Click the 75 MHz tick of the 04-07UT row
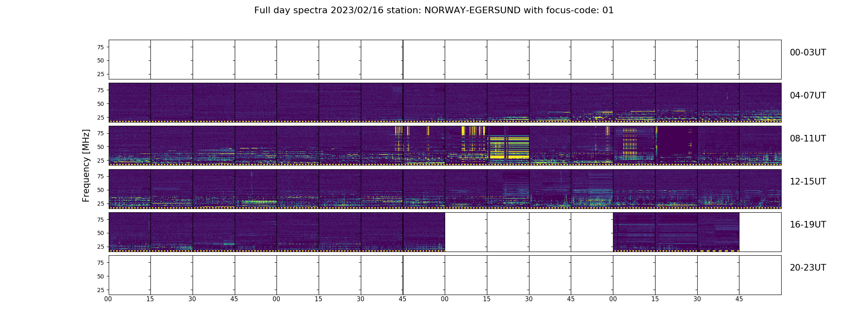Image resolution: width=868 pixels, height=331 pixels. point(100,90)
